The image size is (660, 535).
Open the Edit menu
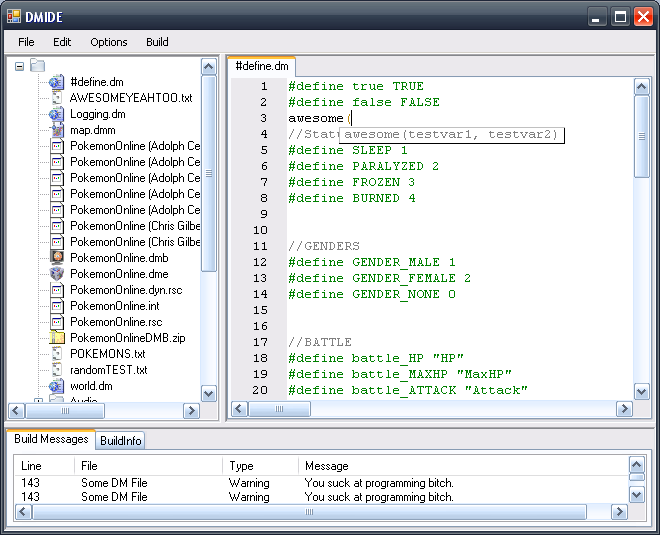(62, 42)
